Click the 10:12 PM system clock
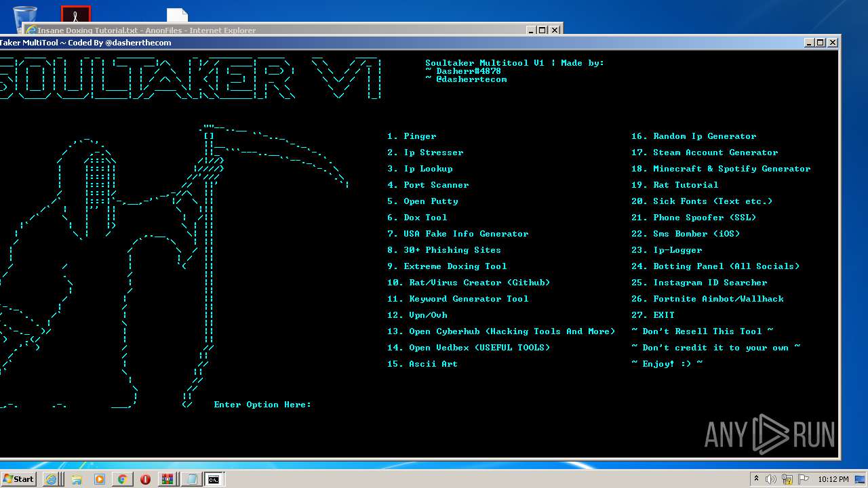This screenshot has height=488, width=868. coord(833,479)
